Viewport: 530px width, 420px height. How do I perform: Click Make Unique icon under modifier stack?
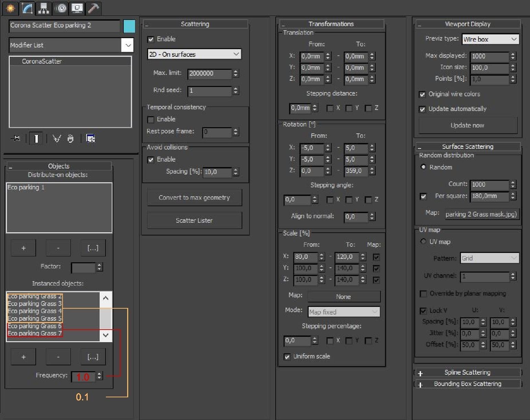click(57, 139)
